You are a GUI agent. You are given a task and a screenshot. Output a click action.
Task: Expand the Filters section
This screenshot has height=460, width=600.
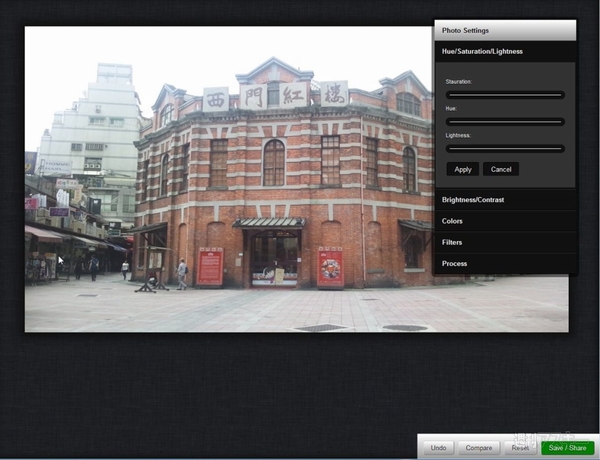click(505, 242)
